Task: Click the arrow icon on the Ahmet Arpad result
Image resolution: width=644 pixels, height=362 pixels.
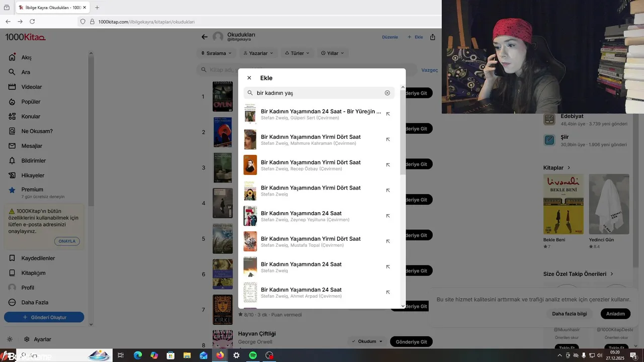Action: [388, 293]
